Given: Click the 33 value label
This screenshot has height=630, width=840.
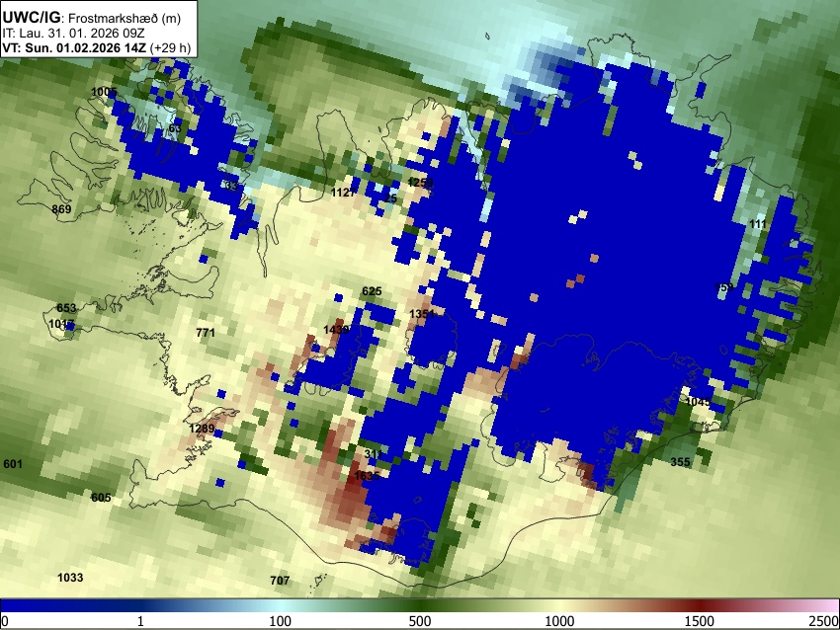Looking at the screenshot, I should pos(231,186).
